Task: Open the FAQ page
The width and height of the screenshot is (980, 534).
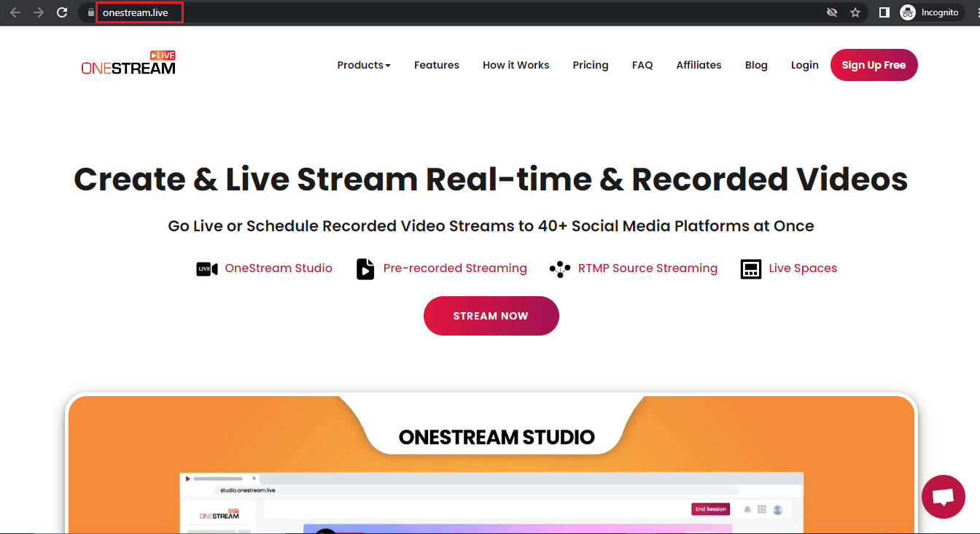Action: (642, 65)
